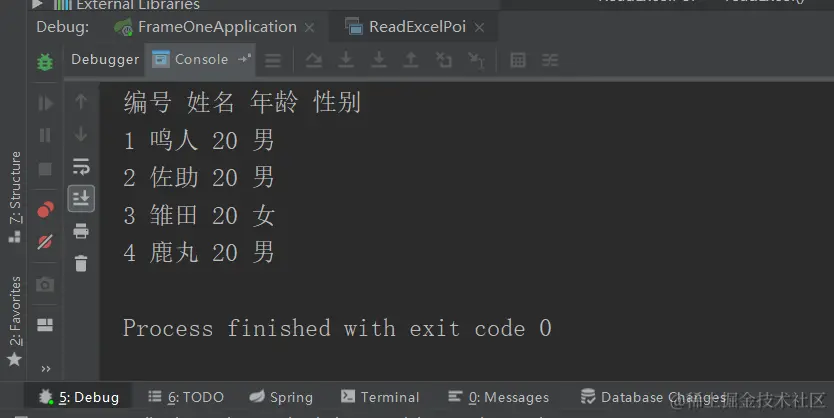This screenshot has height=418, width=834.
Task: Click the green bug Rerun debug icon
Action: point(45,62)
